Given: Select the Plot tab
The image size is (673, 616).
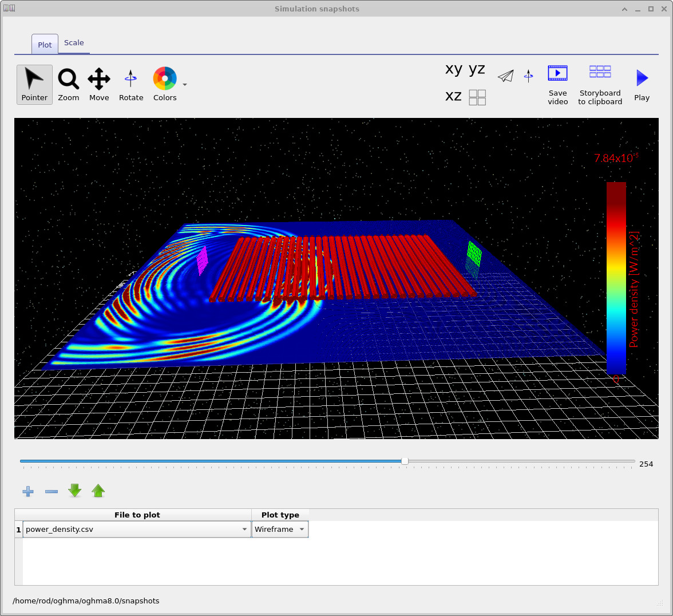Looking at the screenshot, I should coord(44,44).
